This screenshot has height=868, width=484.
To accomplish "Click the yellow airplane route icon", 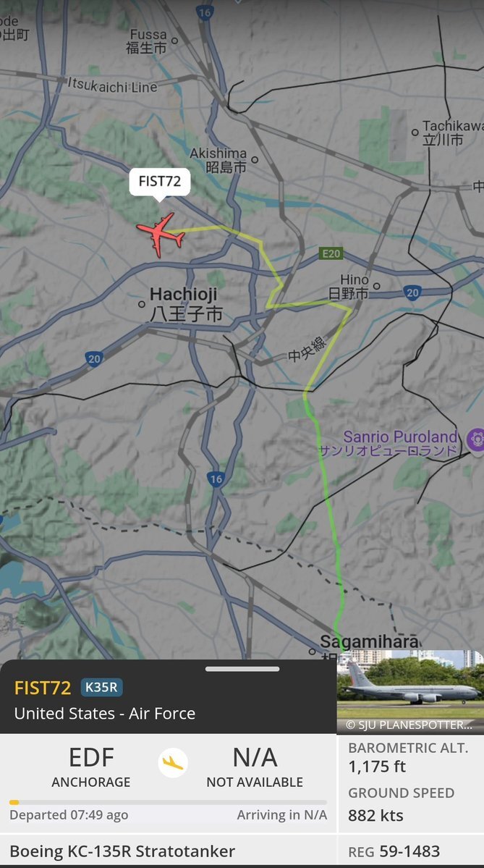I will 173,763.
